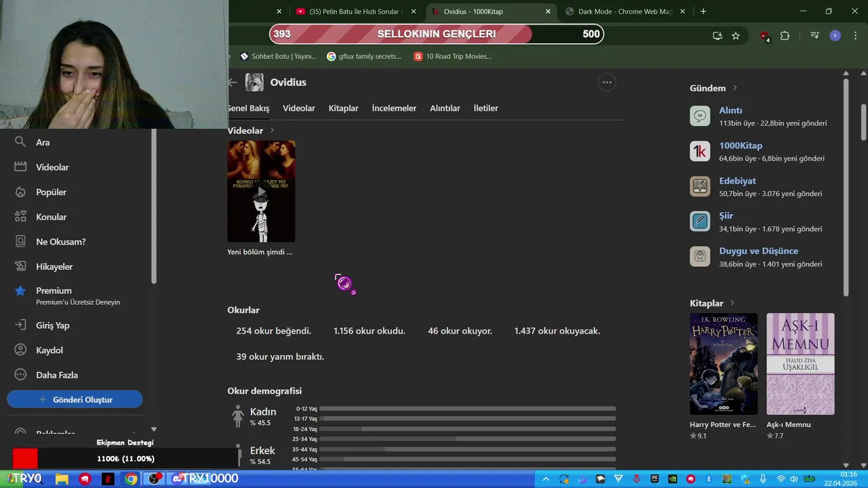The width and height of the screenshot is (868, 488).
Task: Click the Giriş Yap login icon
Action: click(x=20, y=325)
